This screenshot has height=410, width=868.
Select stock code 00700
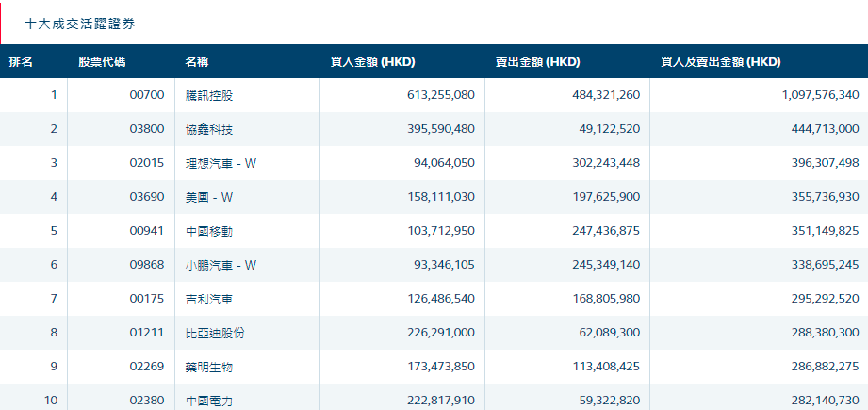pos(147,95)
